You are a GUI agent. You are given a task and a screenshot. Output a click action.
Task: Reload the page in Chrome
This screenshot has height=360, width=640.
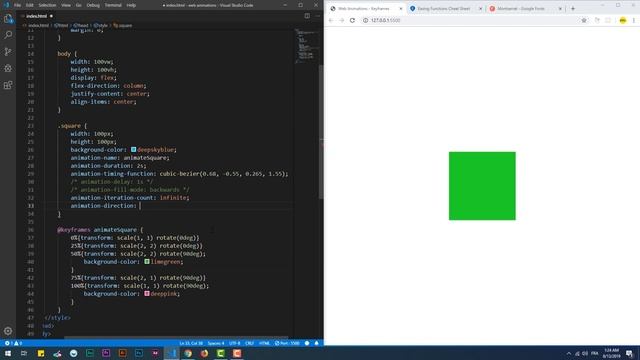point(352,20)
